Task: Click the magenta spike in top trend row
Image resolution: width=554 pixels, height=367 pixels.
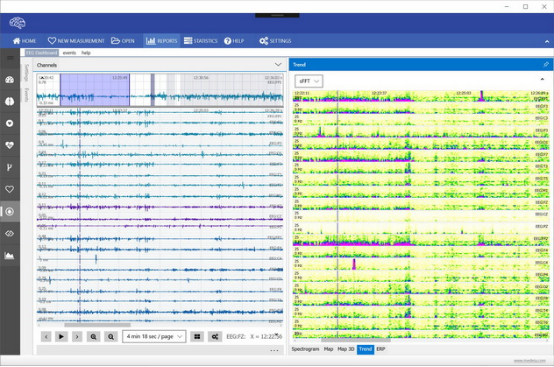Action: (x=481, y=96)
